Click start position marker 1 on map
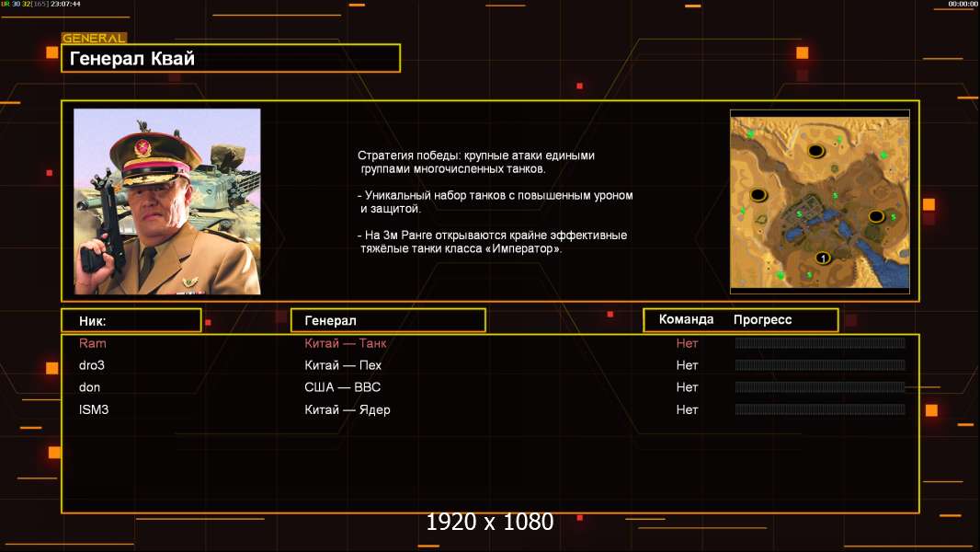 pyautogui.click(x=823, y=258)
